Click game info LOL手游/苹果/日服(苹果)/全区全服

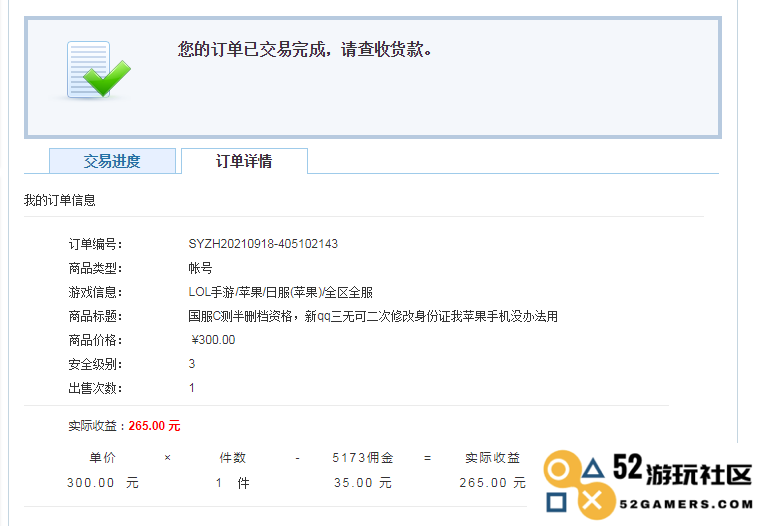pos(281,292)
